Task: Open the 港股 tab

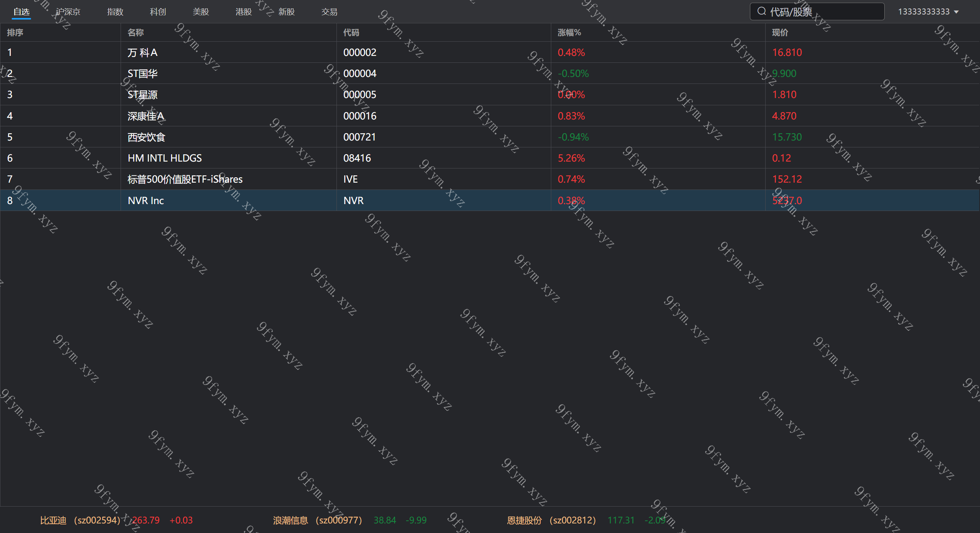Action: [x=244, y=12]
